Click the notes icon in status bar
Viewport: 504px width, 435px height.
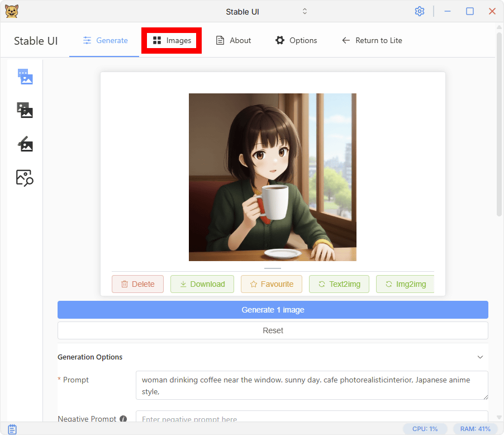pyautogui.click(x=12, y=429)
